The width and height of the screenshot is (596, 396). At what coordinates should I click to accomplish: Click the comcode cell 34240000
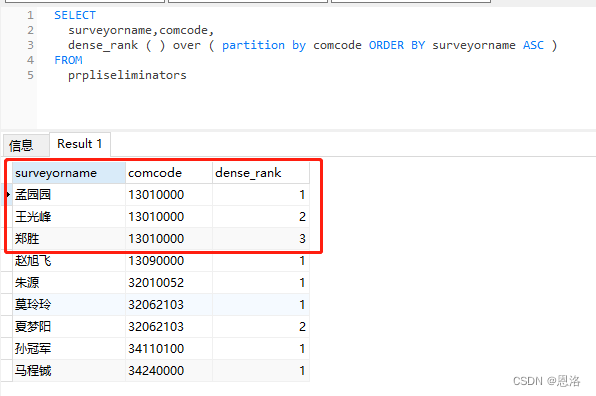point(169,371)
